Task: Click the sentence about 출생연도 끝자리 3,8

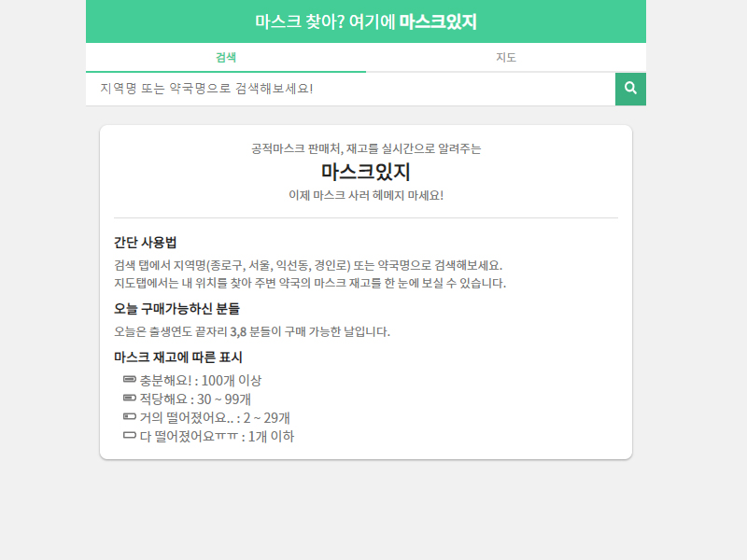Action: point(252,331)
